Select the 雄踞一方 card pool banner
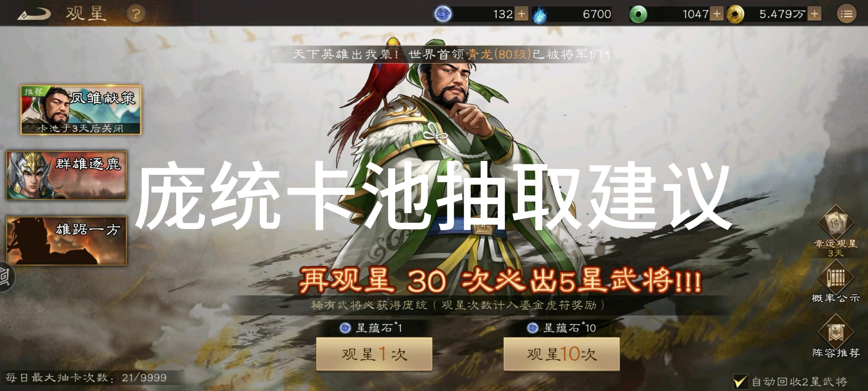Image resolution: width=868 pixels, height=391 pixels. coord(66,241)
